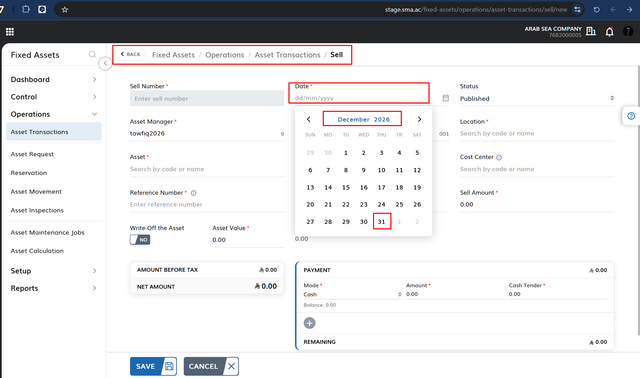Click the CANCEL button
The image size is (640, 378).
click(211, 366)
